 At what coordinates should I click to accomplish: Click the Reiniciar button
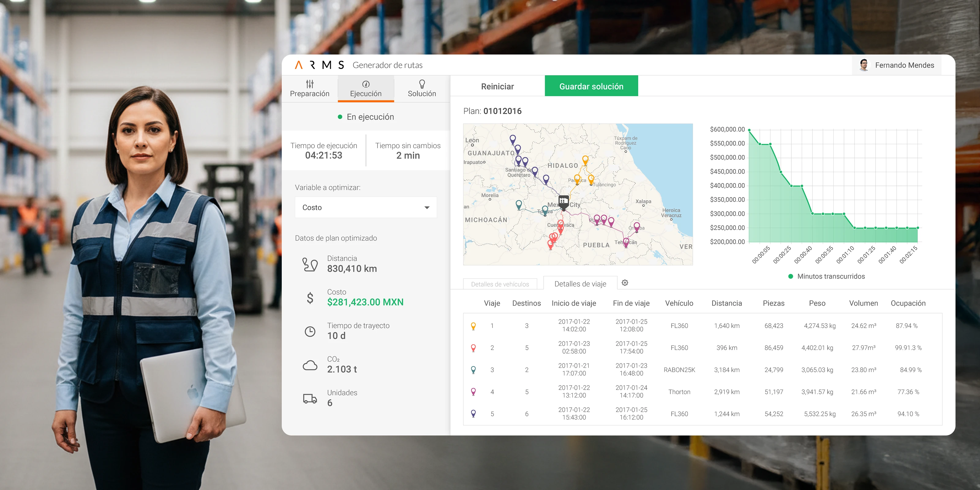497,86
